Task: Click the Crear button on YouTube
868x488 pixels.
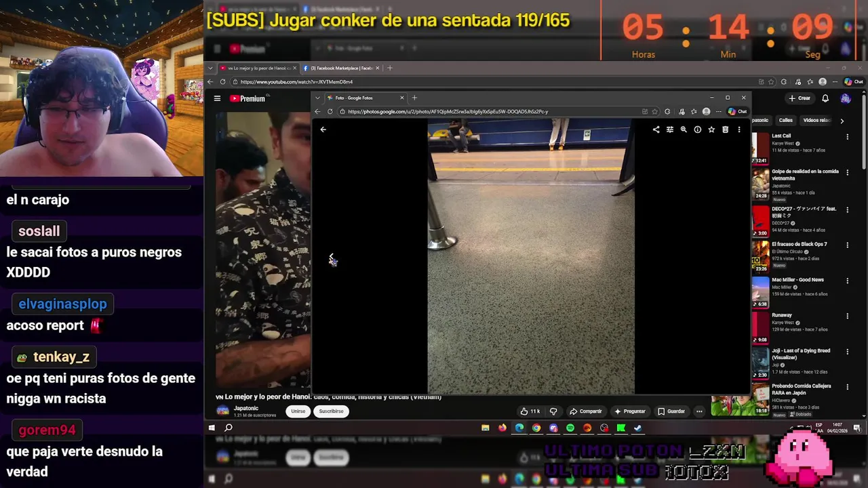Action: pyautogui.click(x=800, y=98)
